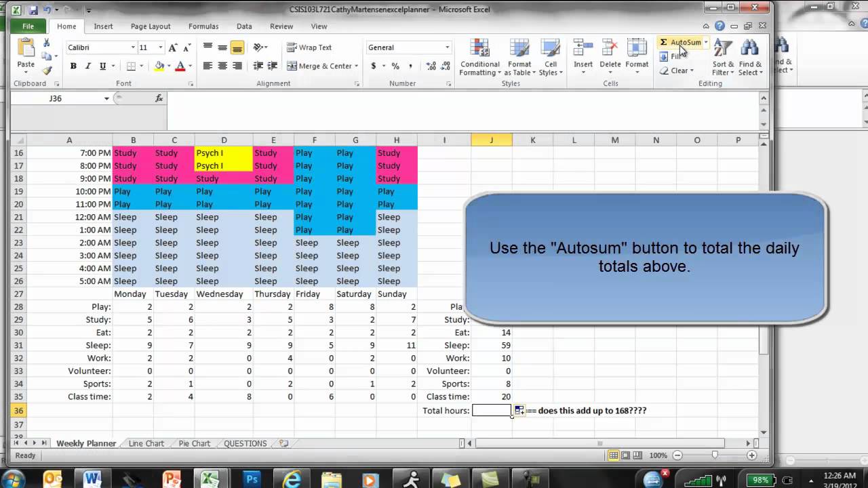This screenshot has width=868, height=488.
Task: Toggle Bold formatting
Action: tap(73, 66)
